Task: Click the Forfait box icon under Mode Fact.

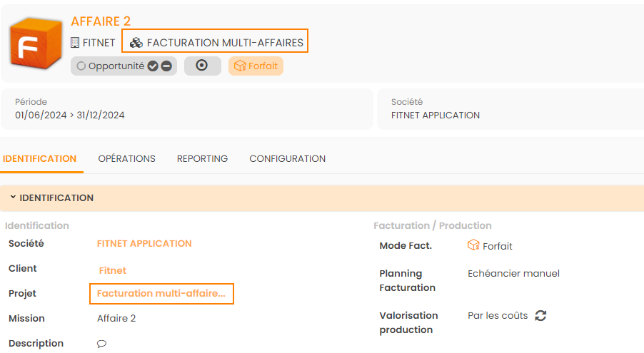Action: coord(473,245)
